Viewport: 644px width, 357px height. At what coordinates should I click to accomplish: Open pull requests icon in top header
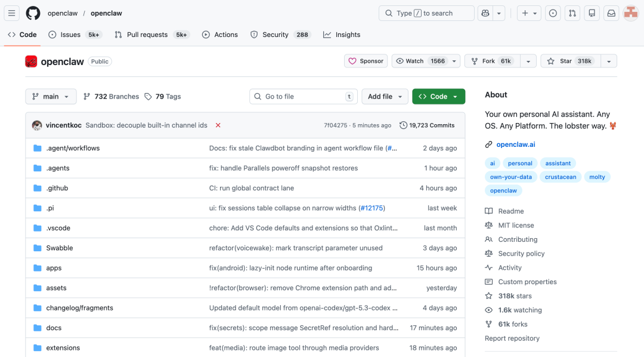coord(572,13)
